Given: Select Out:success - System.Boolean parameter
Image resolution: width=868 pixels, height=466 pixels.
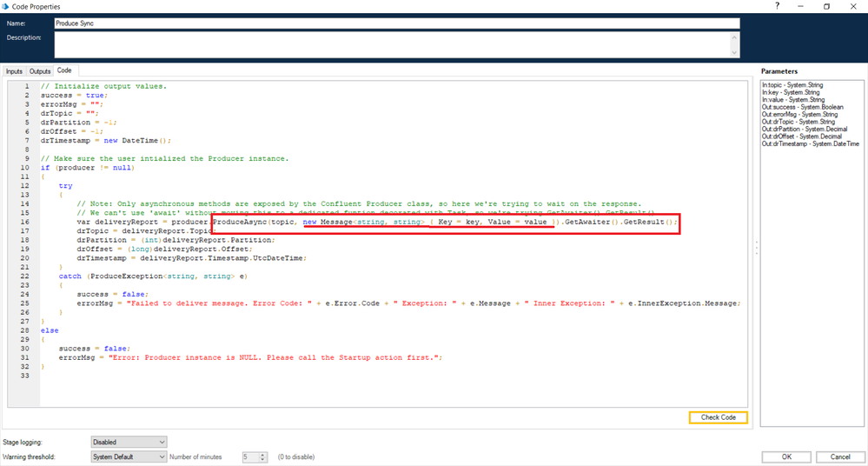Looking at the screenshot, I should 803,107.
